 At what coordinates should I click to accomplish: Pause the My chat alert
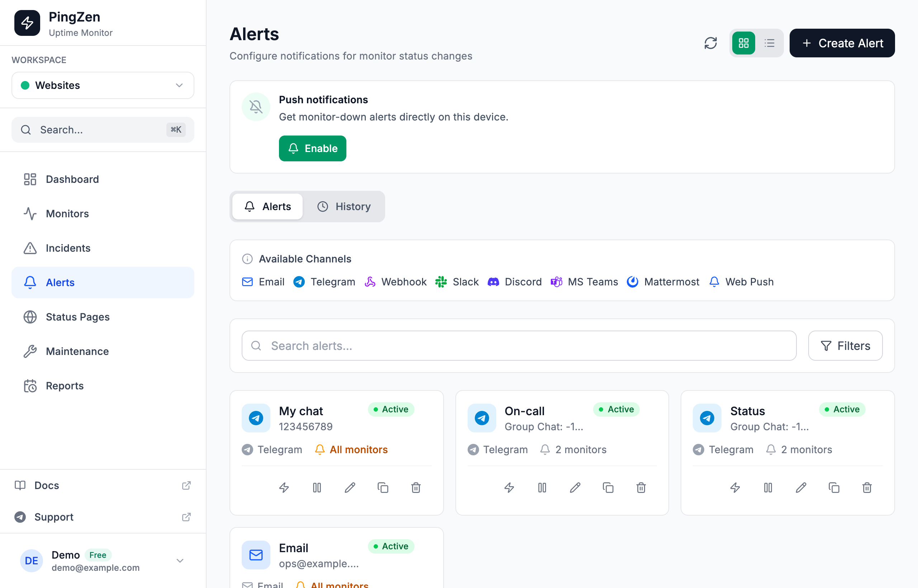pyautogui.click(x=317, y=487)
